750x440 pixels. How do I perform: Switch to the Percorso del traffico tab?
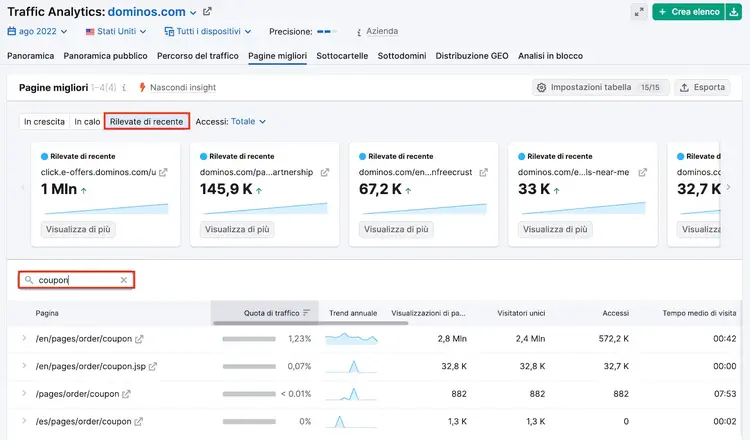198,56
